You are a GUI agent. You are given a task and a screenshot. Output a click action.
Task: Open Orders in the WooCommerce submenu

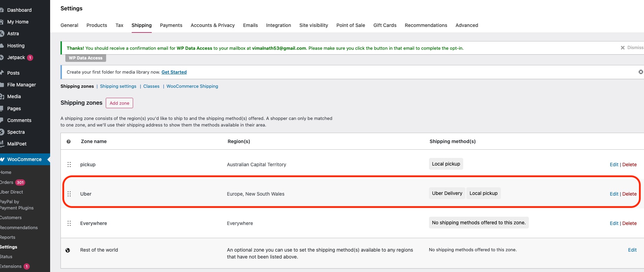tap(7, 182)
